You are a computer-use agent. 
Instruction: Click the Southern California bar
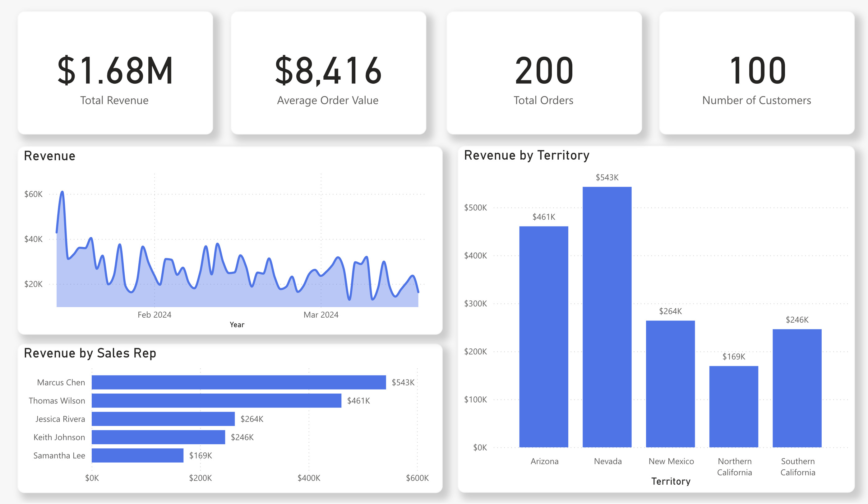[x=797, y=388]
